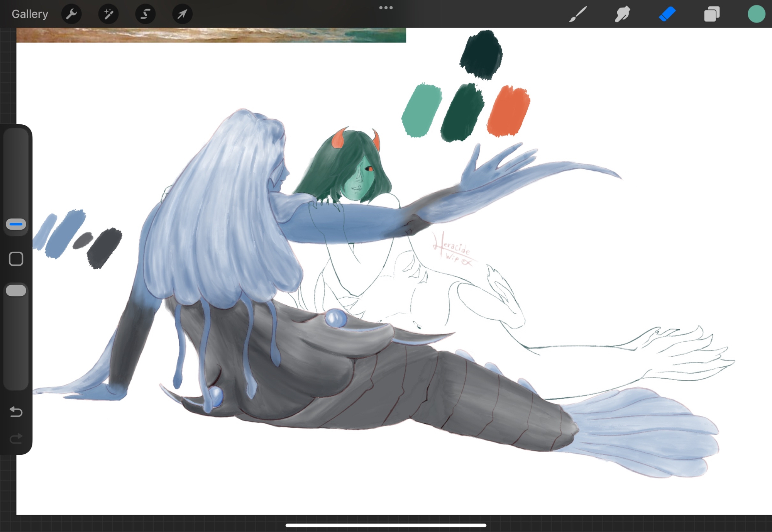The height and width of the screenshot is (532, 772).
Task: Return to the Gallery
Action: click(x=30, y=14)
